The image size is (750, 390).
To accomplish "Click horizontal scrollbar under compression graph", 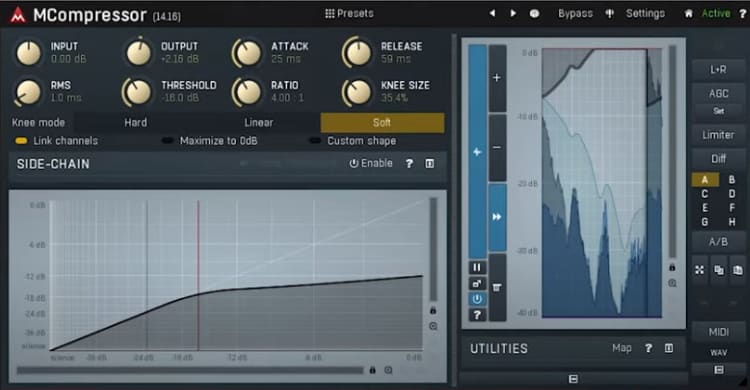I will 190,370.
